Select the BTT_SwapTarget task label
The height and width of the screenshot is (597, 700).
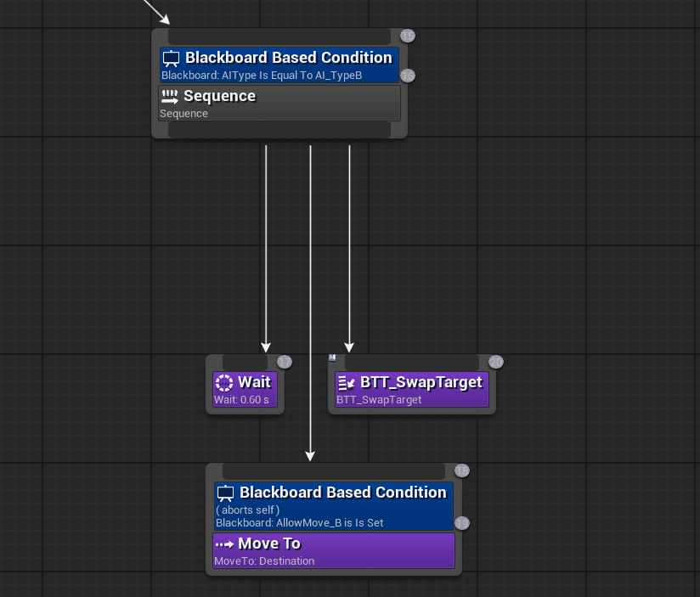click(x=421, y=382)
